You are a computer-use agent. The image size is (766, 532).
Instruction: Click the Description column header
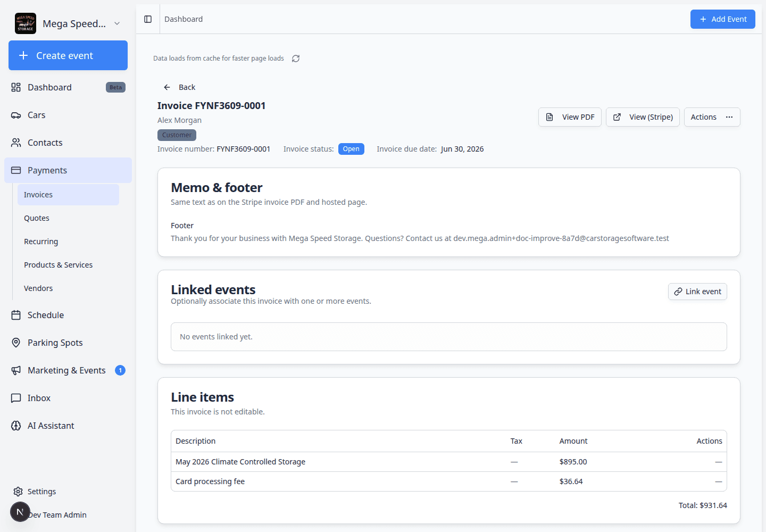coord(195,441)
